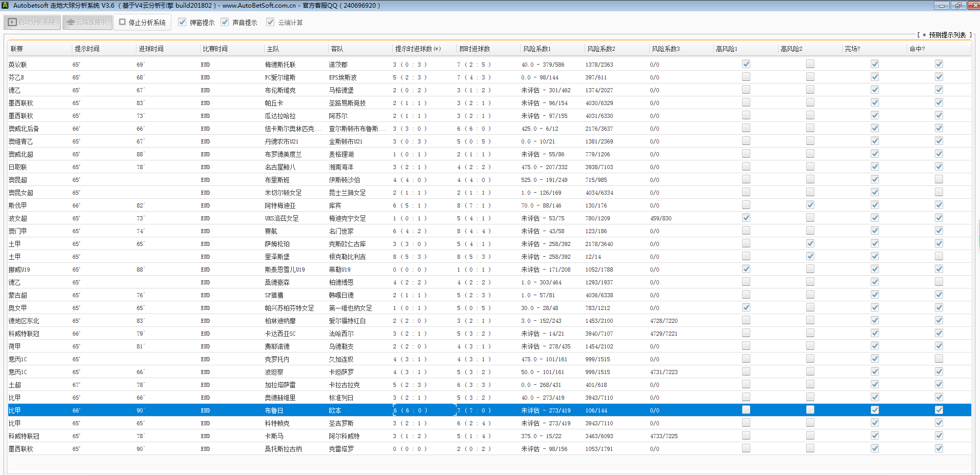Image resolution: width=980 pixels, height=475 pixels.
Task: Click the 风险系数1 column header
Action: click(x=537, y=49)
